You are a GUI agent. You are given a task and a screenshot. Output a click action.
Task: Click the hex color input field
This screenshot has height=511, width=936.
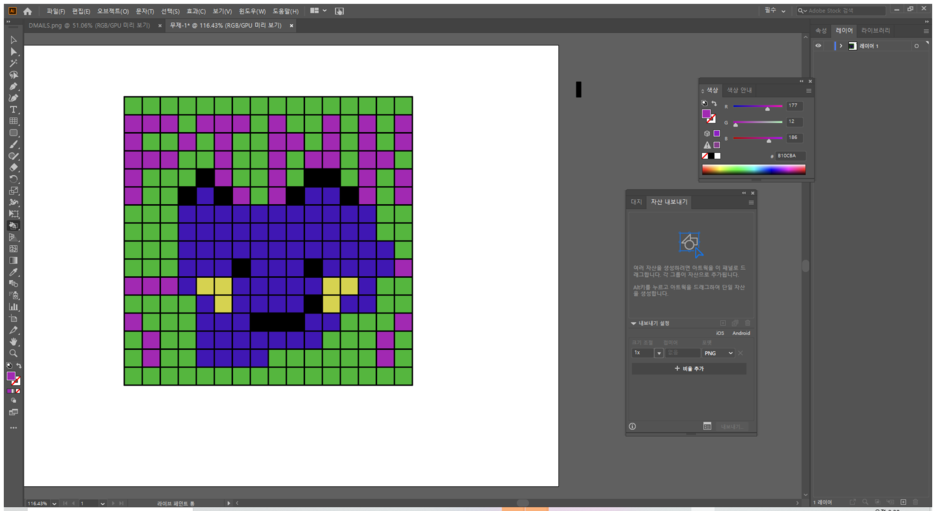[x=790, y=156]
